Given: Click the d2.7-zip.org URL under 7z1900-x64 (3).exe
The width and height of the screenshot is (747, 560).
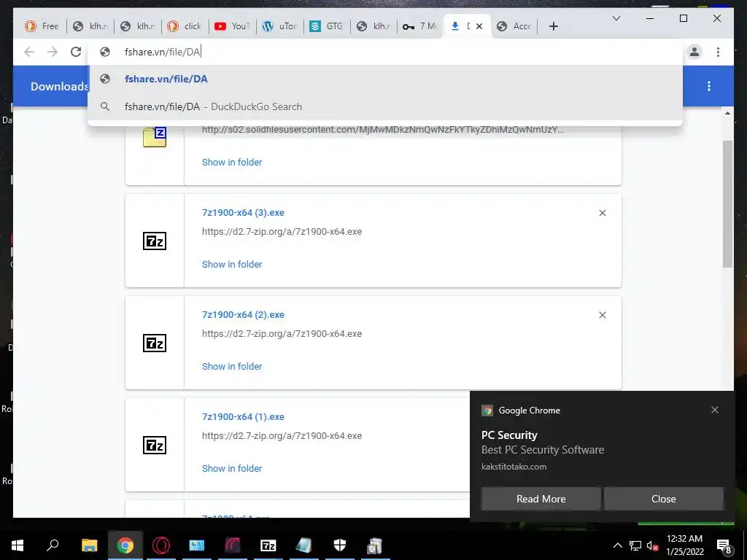Looking at the screenshot, I should (x=282, y=232).
